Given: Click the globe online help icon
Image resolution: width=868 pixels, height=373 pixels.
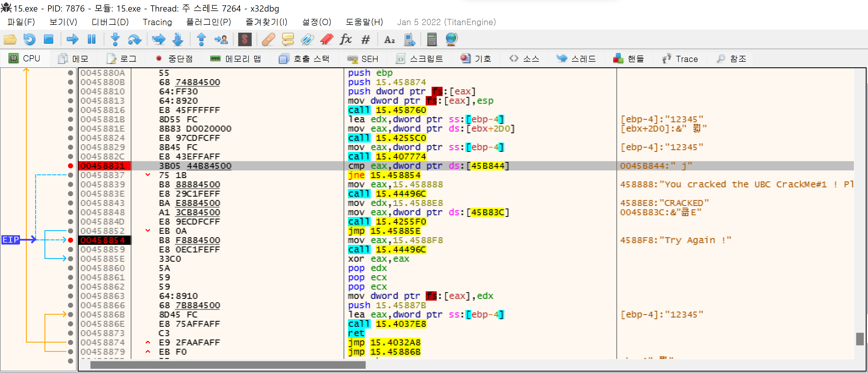Looking at the screenshot, I should pyautogui.click(x=451, y=39).
